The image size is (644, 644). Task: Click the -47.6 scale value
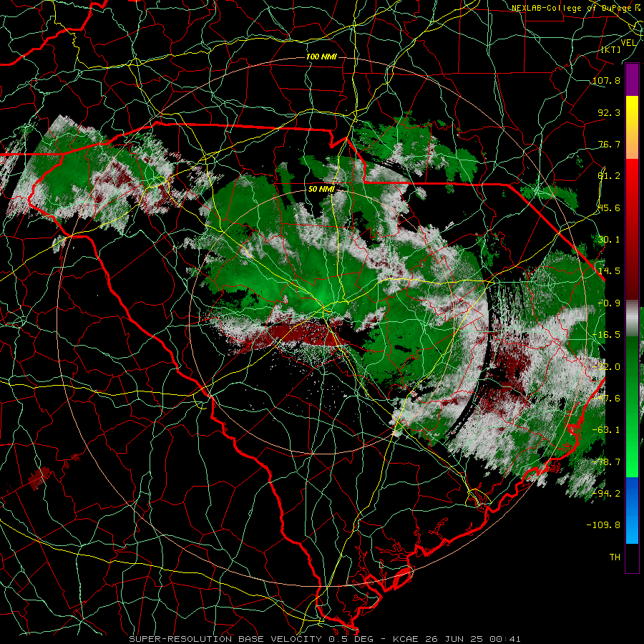point(606,399)
